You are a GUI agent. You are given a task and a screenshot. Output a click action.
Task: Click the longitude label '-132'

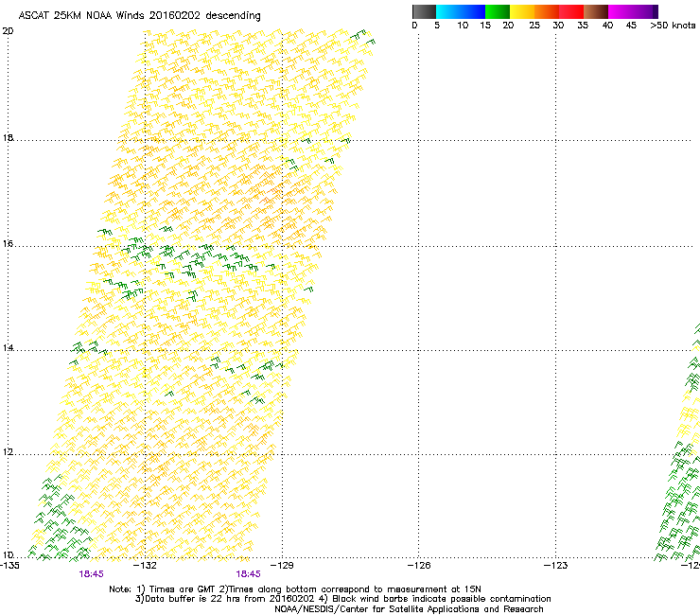146,566
